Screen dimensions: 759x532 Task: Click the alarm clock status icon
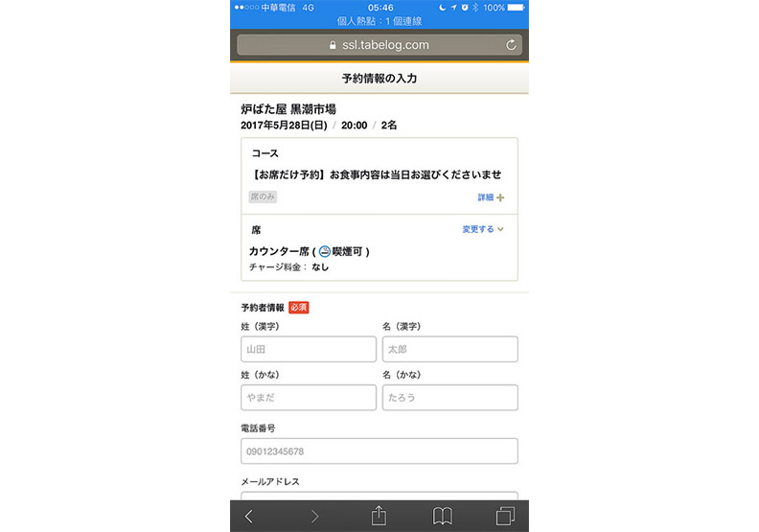(465, 8)
